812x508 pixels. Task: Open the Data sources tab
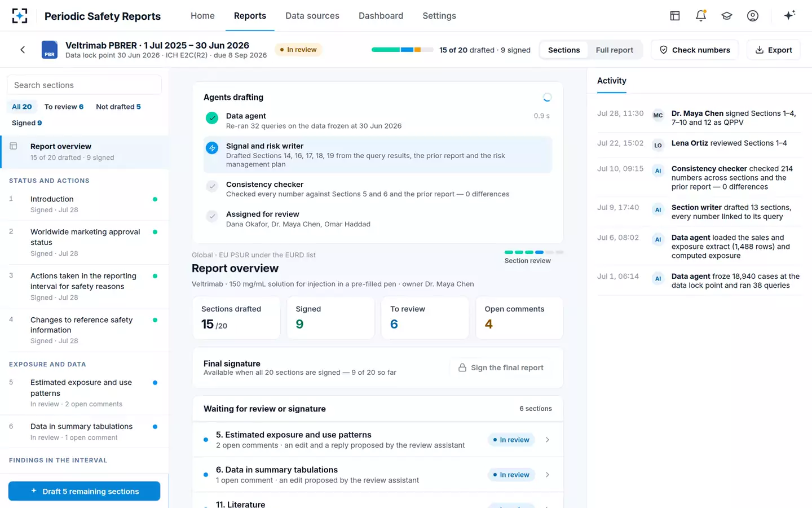pyautogui.click(x=312, y=16)
